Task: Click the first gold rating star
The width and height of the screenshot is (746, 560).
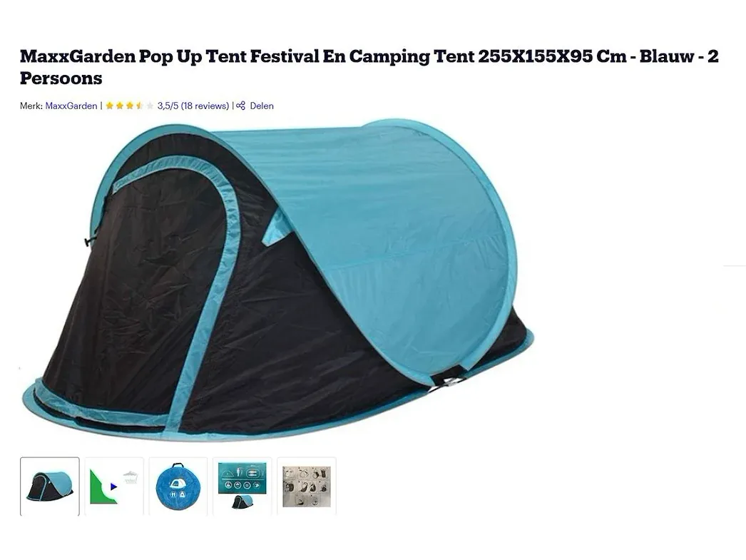Action: coord(109,106)
